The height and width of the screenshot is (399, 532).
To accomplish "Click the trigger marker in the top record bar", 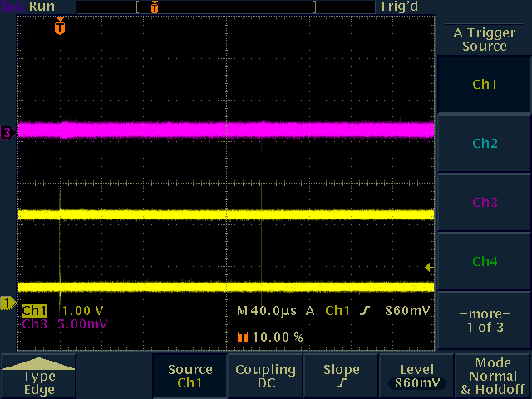I will click(x=154, y=7).
